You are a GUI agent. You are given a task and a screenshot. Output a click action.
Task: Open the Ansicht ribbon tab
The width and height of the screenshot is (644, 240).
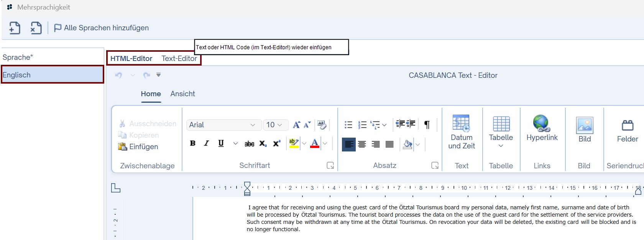click(182, 94)
